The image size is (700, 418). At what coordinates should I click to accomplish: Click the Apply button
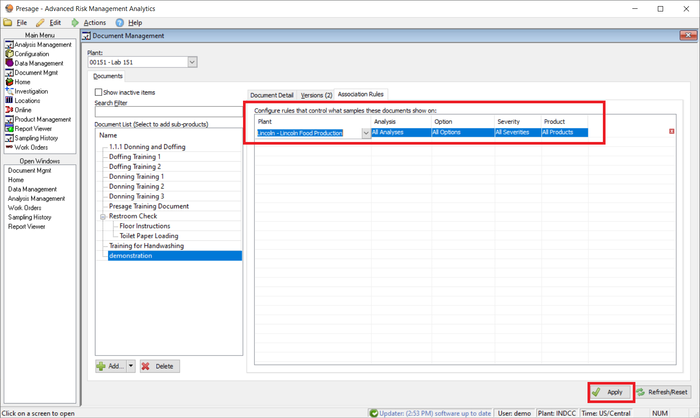point(610,392)
